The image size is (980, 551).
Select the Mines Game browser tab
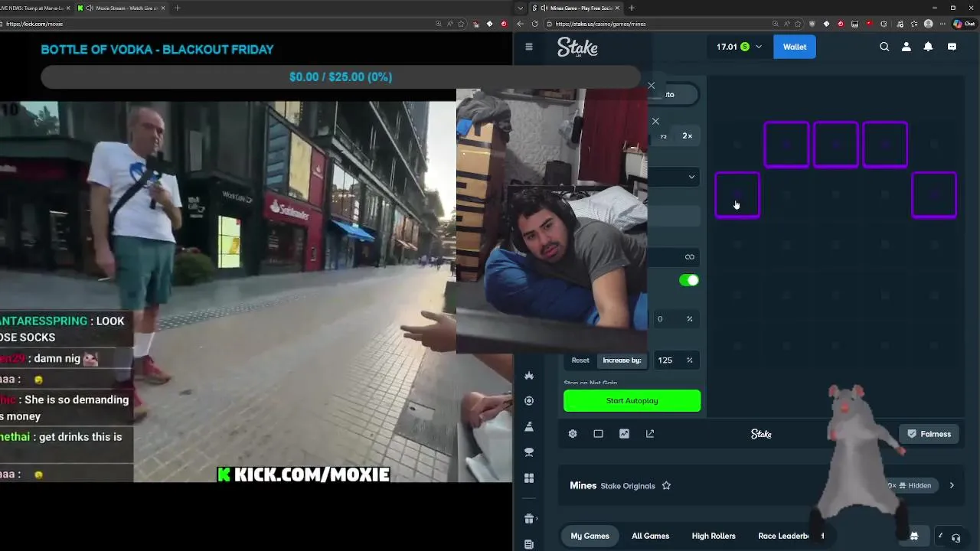coord(576,8)
